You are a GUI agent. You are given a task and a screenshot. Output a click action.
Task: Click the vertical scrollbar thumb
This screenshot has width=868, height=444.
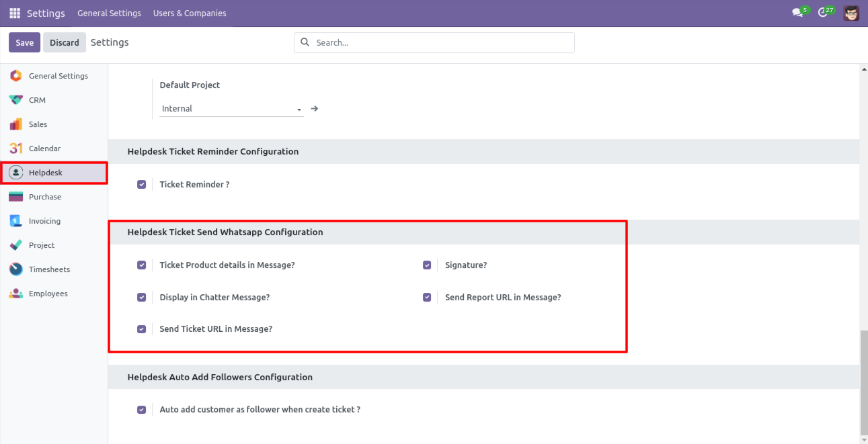[x=864, y=383]
